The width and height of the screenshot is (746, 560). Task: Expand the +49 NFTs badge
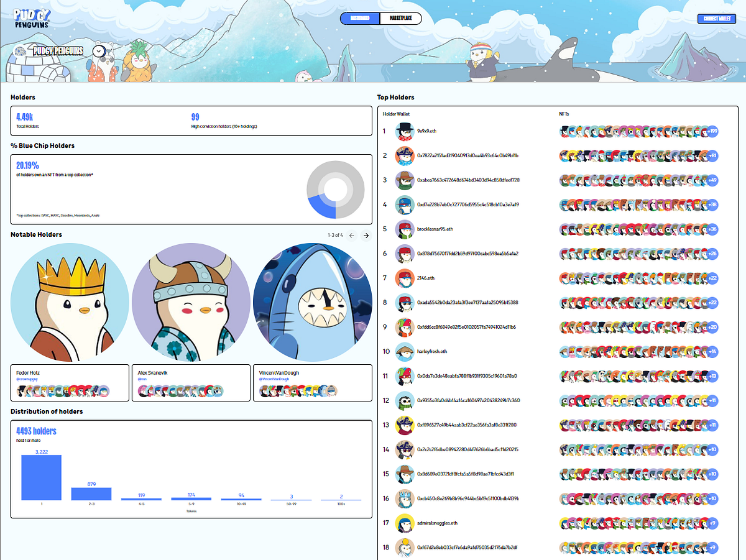712,180
